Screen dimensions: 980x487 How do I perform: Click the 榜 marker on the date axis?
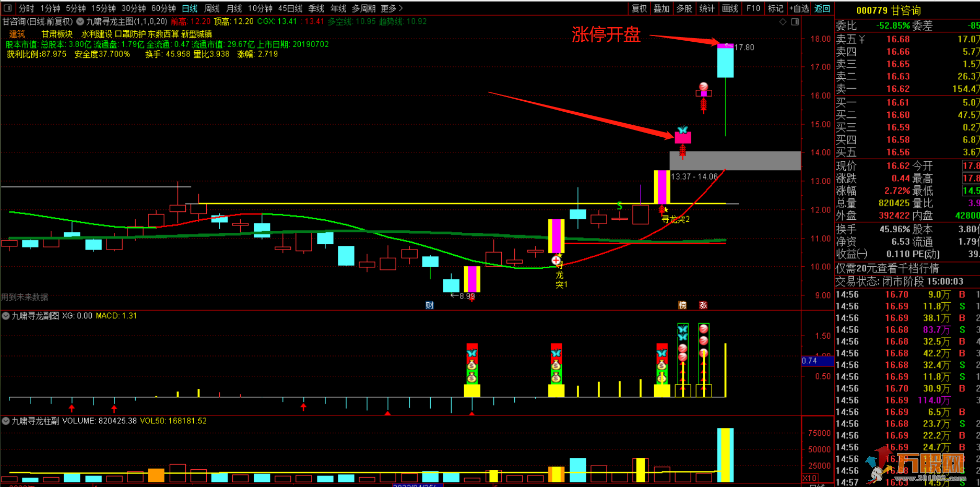tap(682, 305)
